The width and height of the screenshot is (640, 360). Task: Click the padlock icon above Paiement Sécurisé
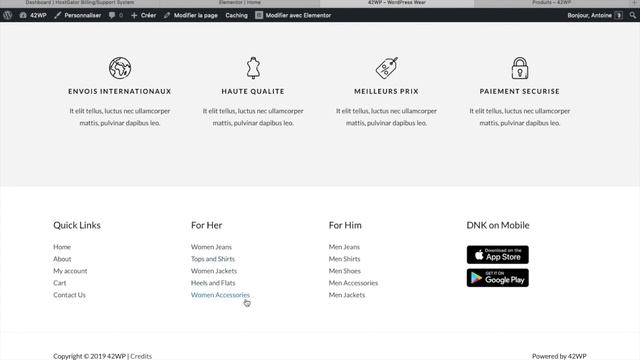tap(520, 68)
